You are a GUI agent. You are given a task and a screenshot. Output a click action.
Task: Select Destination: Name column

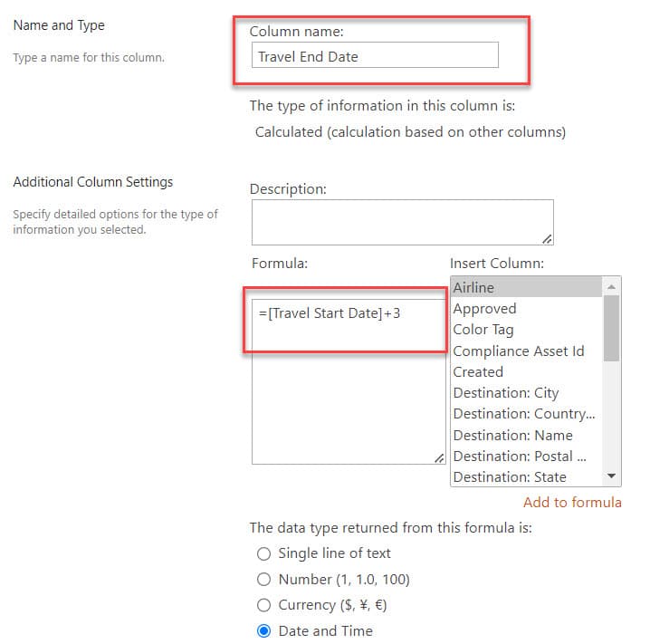pyautogui.click(x=527, y=435)
